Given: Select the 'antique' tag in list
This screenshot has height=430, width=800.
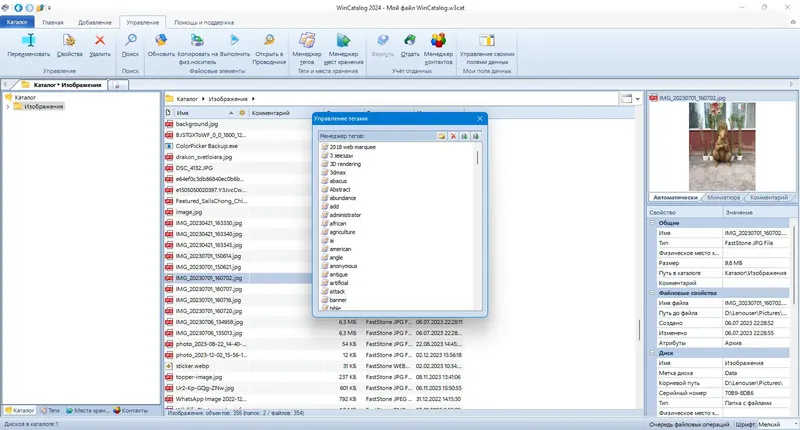Looking at the screenshot, I should click(338, 274).
